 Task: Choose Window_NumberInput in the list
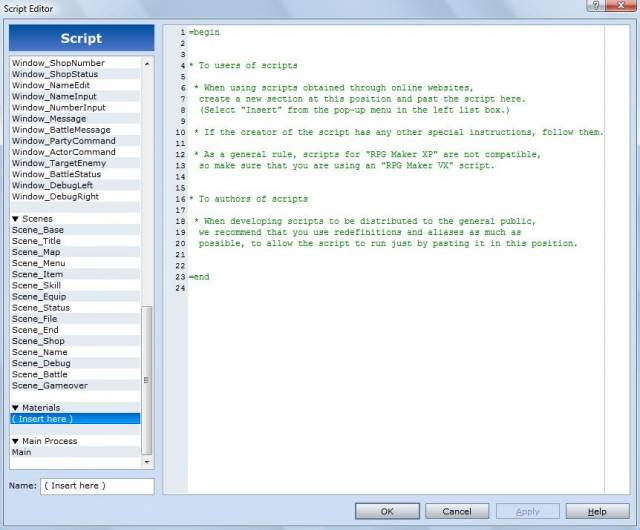click(76, 107)
